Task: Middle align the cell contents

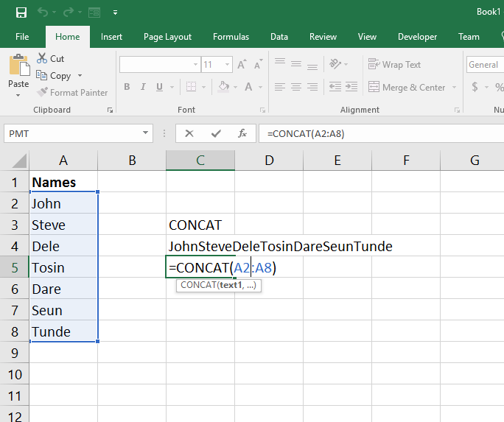Action: (x=296, y=64)
